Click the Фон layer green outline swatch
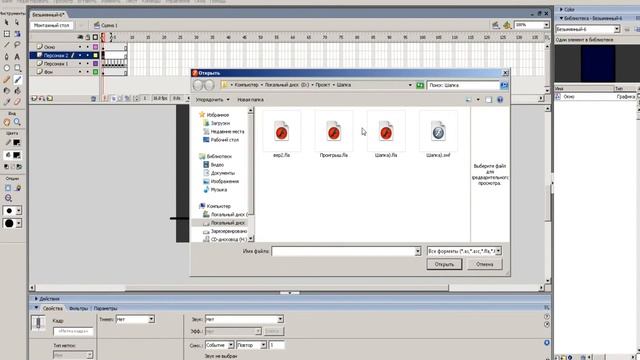Viewport: 640px width, 360px height. [96, 72]
